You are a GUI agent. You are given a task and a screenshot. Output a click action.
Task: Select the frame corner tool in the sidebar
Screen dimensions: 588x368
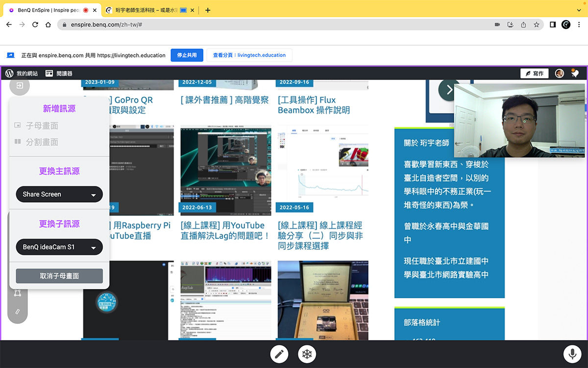point(18,293)
